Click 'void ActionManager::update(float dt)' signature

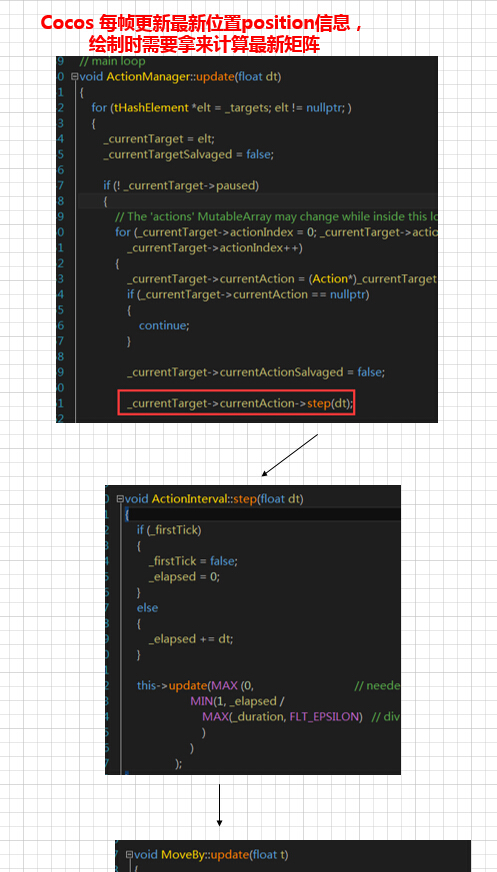[x=180, y=77]
